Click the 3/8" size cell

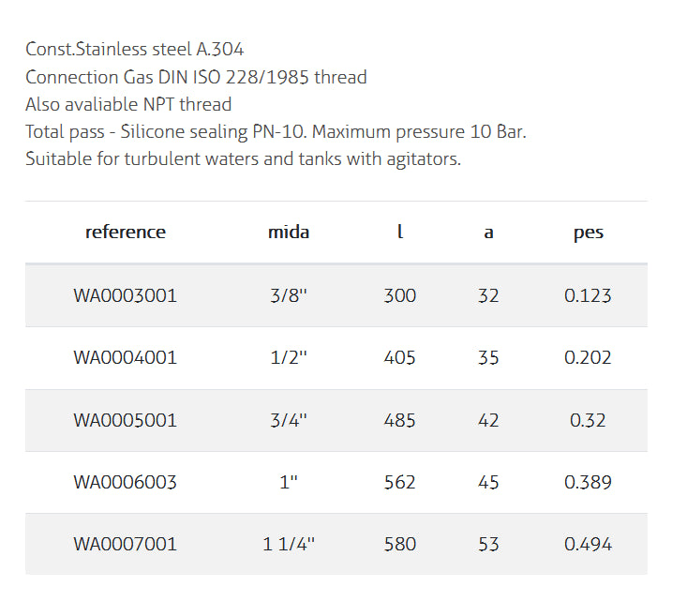point(288,295)
